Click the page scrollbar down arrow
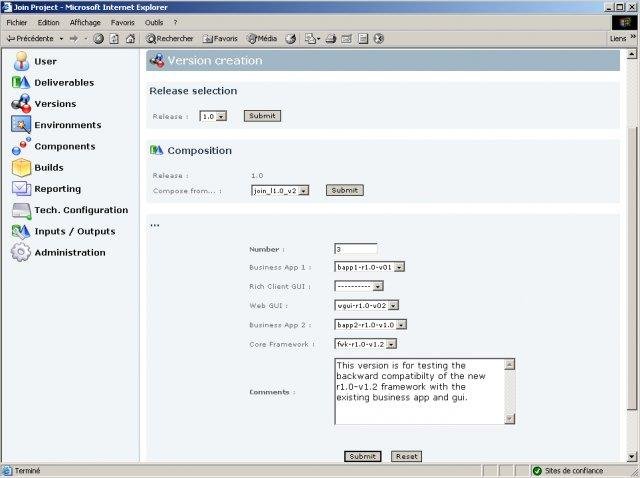 point(632,457)
